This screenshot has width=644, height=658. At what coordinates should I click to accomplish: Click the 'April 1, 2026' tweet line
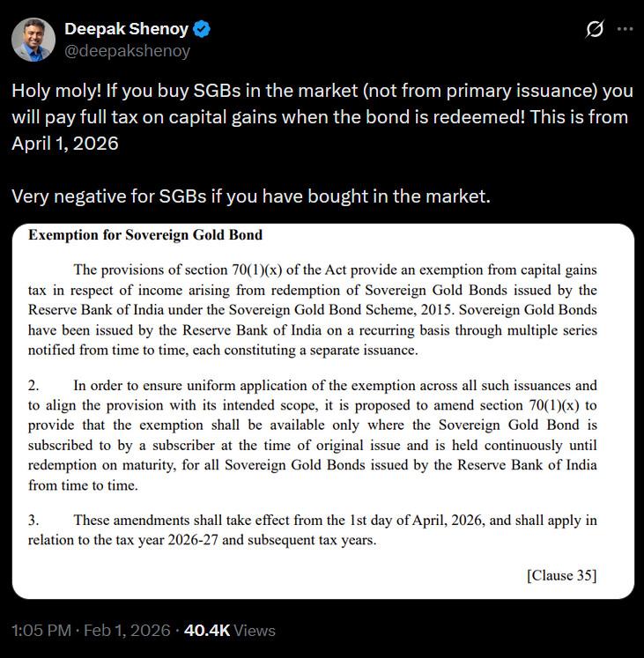65,144
